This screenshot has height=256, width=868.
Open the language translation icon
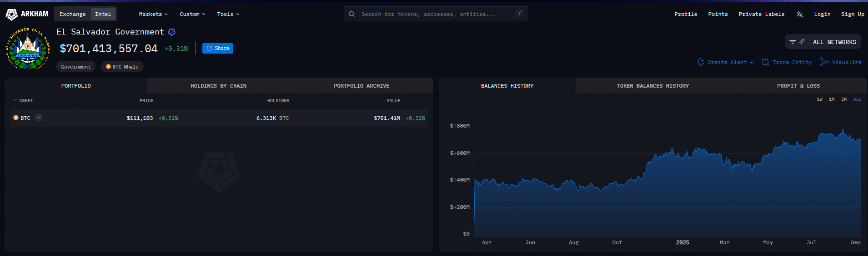pos(799,15)
